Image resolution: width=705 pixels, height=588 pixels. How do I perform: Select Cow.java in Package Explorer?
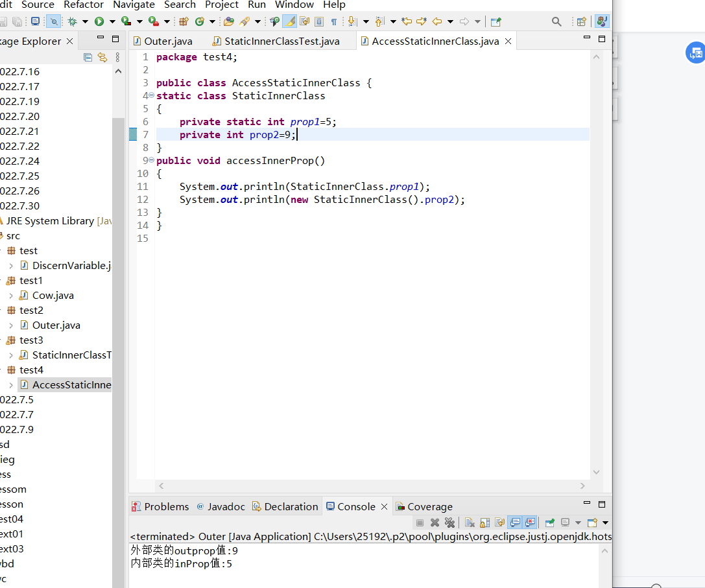coord(53,296)
